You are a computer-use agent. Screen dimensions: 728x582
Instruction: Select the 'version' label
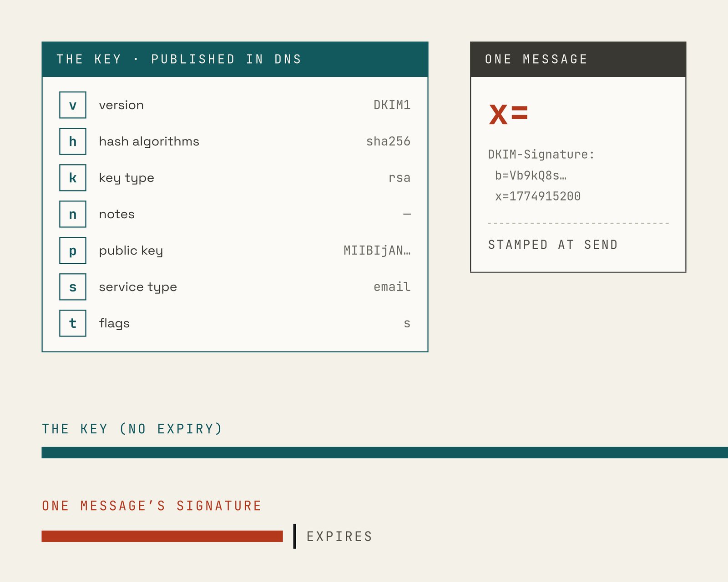[x=121, y=105]
